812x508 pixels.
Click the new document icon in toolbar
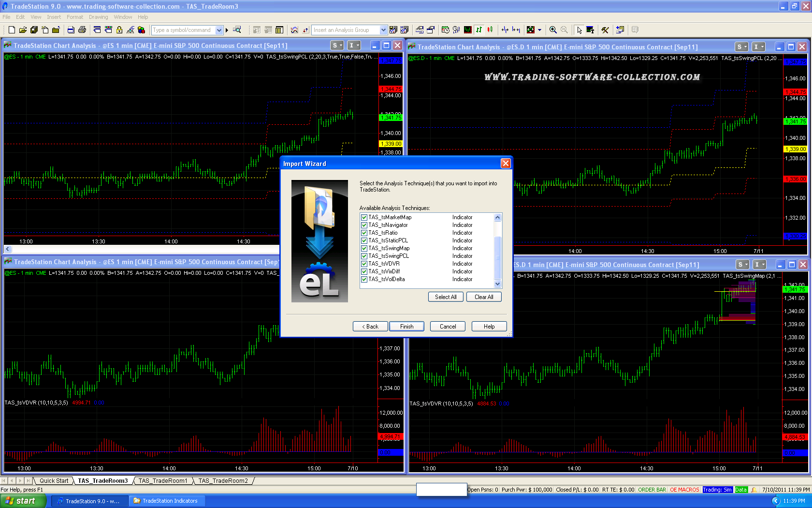[12, 30]
